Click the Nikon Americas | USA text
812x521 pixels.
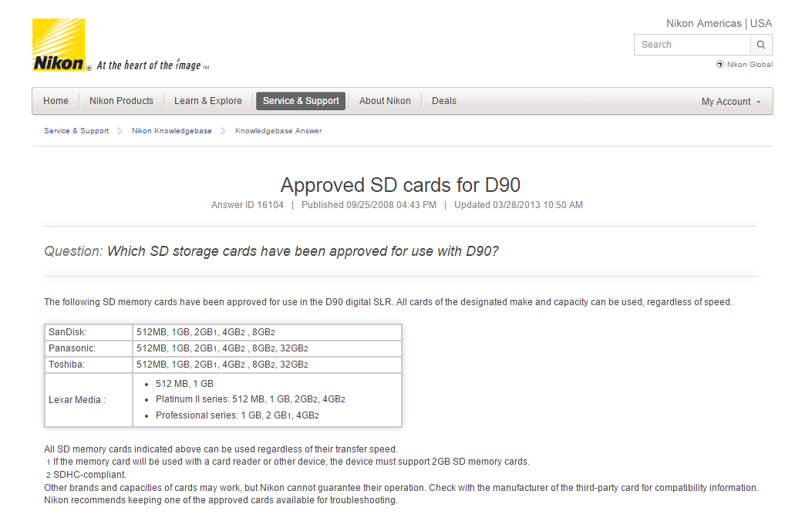(719, 23)
